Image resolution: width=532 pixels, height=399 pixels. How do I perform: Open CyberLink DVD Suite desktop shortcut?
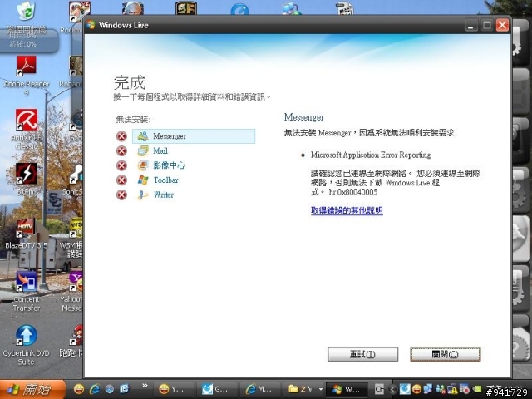[x=27, y=346]
